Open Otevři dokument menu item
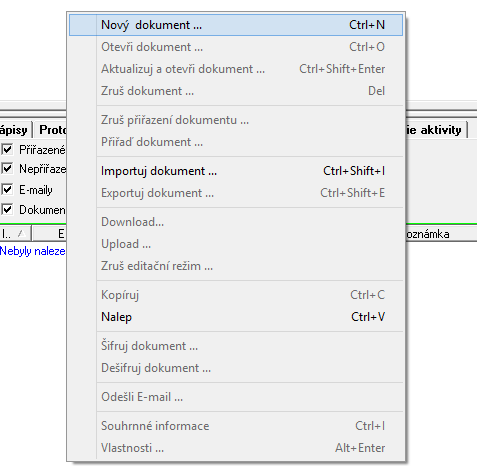 pos(236,47)
